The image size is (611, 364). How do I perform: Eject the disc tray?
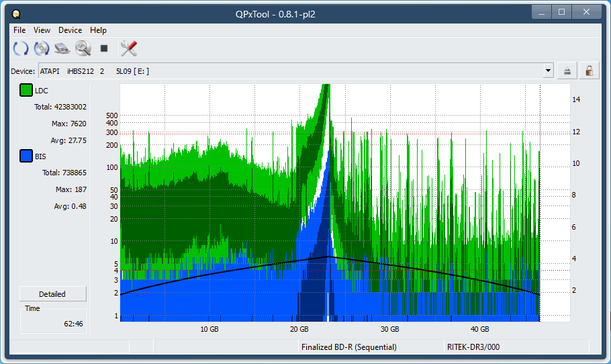567,71
